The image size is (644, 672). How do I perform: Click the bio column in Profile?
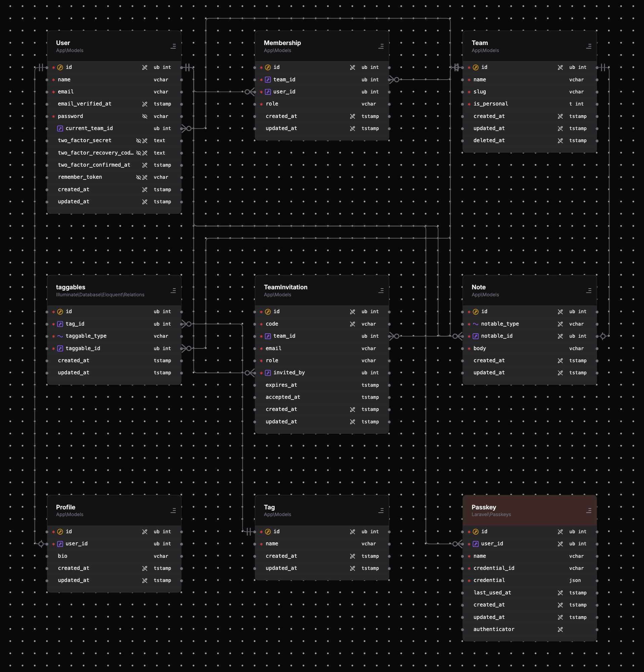(x=63, y=556)
